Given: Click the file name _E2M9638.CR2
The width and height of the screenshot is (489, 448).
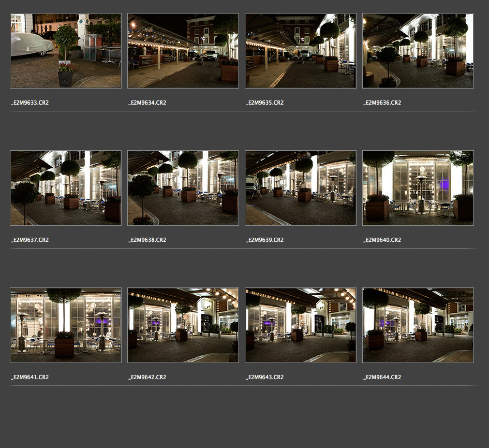Looking at the screenshot, I should [147, 240].
